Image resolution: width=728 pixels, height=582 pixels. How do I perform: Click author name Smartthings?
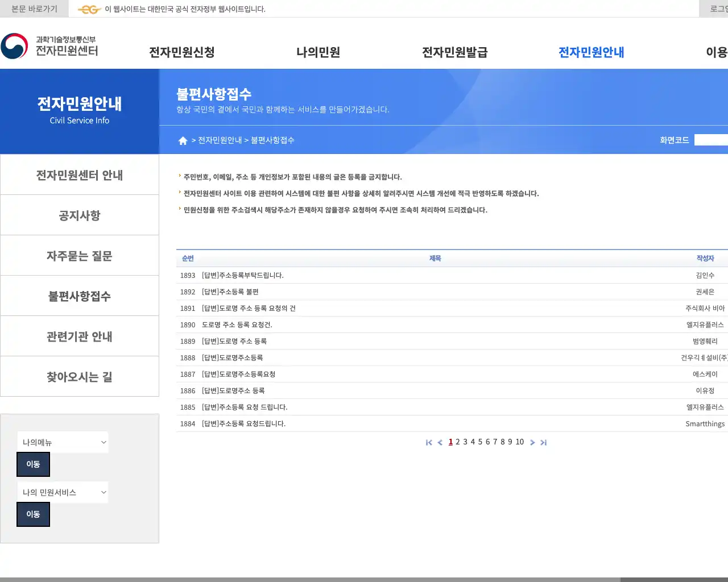pos(705,423)
